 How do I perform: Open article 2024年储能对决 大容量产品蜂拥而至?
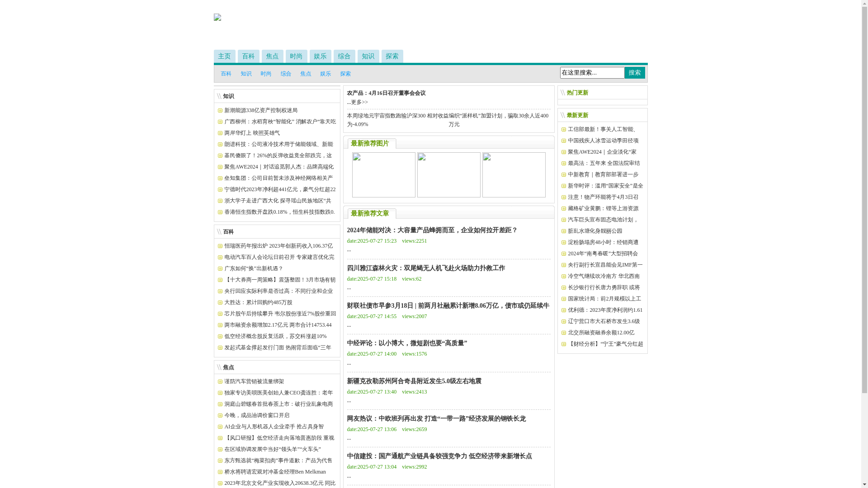coord(432,230)
